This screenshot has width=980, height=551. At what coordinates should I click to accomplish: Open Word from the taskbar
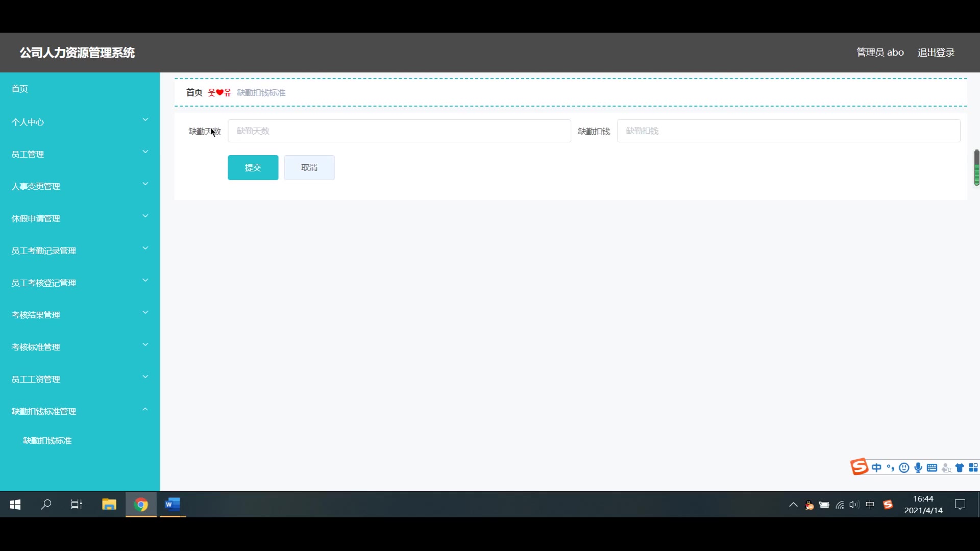[x=173, y=505]
